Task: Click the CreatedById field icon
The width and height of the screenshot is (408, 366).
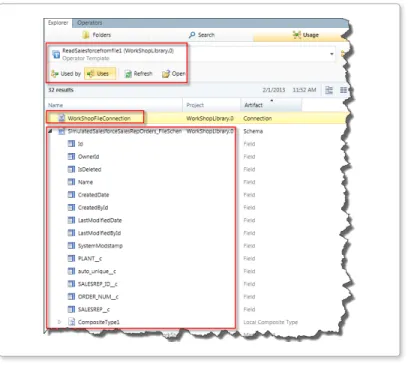Action: pos(71,207)
